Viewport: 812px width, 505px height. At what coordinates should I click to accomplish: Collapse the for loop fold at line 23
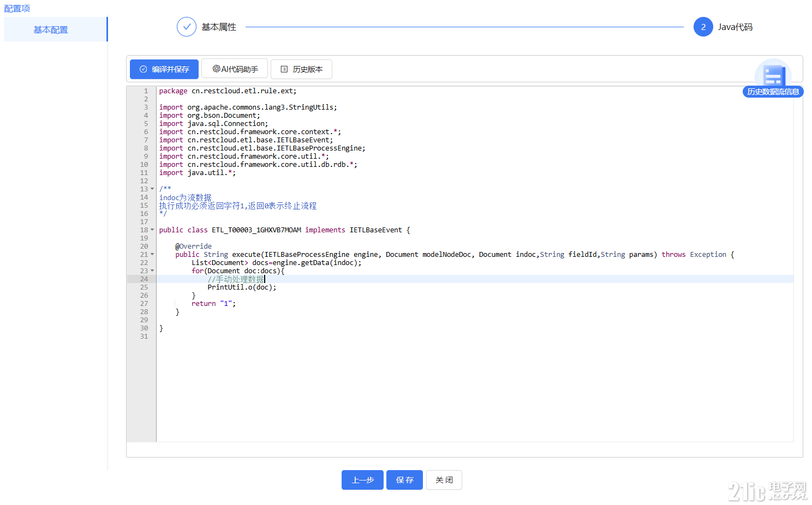(152, 271)
